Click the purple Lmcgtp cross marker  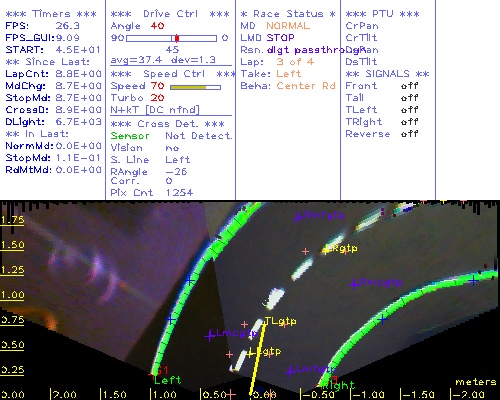point(210,336)
